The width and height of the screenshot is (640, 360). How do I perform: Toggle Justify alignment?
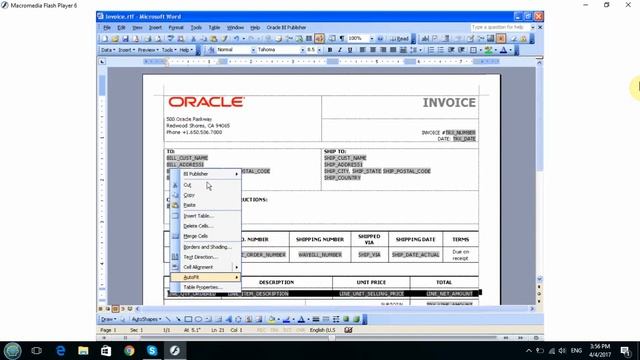(x=393, y=50)
